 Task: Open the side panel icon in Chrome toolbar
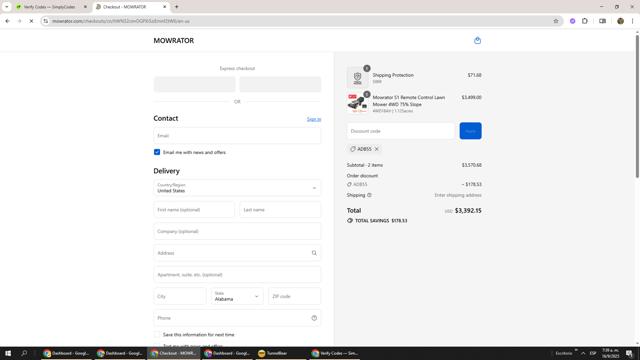[x=602, y=21]
